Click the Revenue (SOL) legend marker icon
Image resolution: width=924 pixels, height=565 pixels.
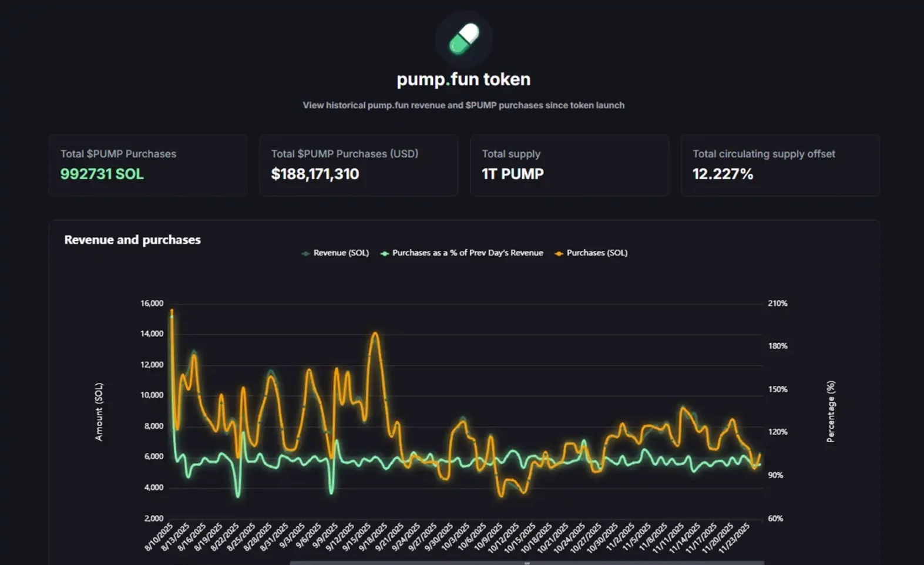click(305, 253)
